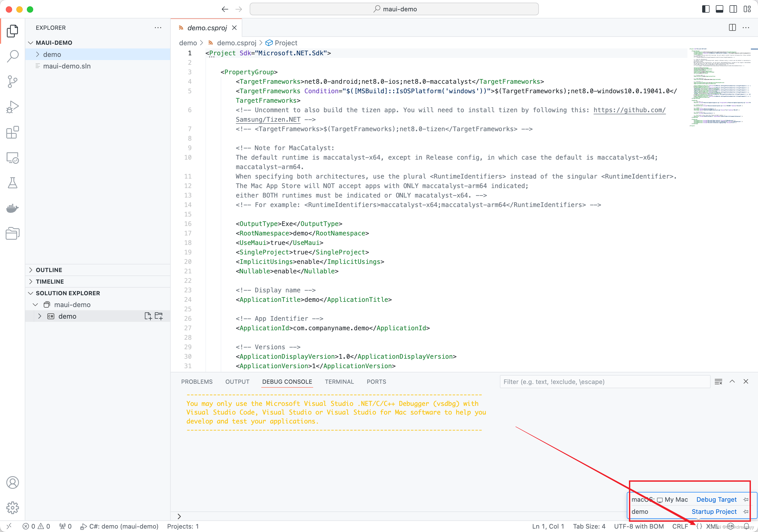Image resolution: width=758 pixels, height=532 pixels.
Task: Switch to the PROBLEMS tab
Action: pos(197,382)
